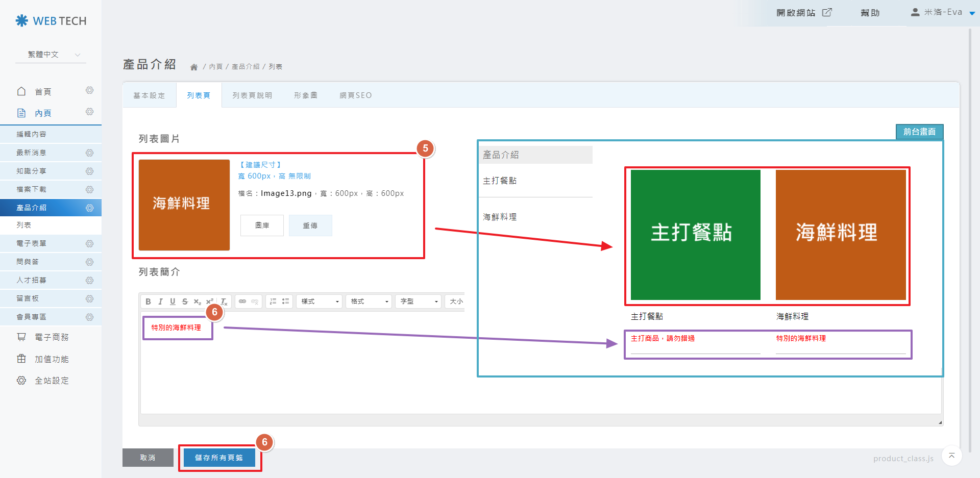Click the scroll-to-top arrow button

point(951,456)
